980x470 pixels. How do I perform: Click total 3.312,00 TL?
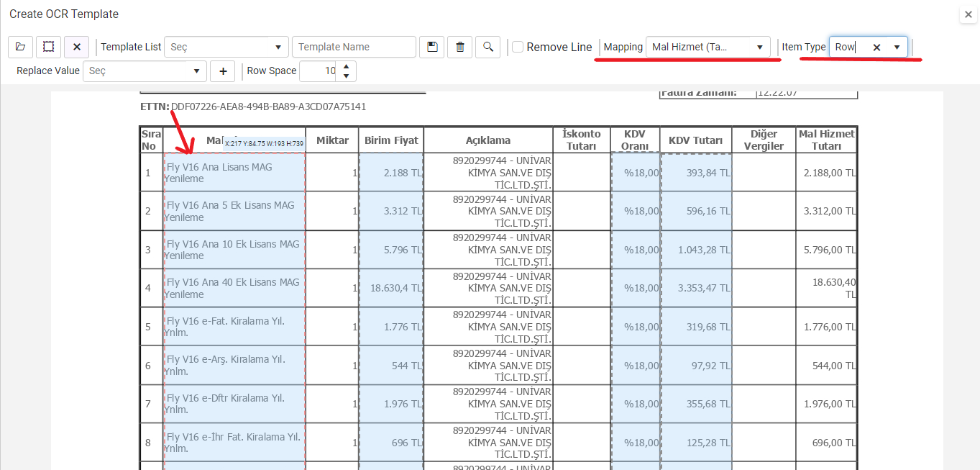830,211
